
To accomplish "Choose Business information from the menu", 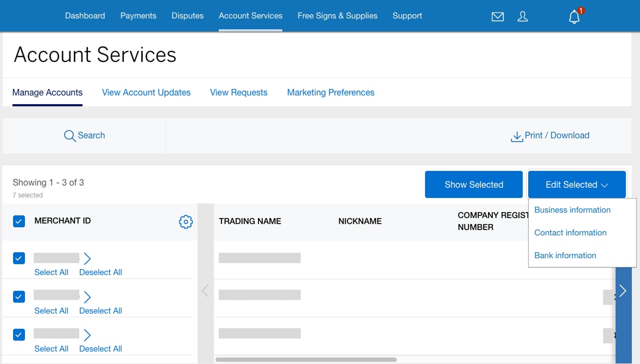I will point(572,210).
